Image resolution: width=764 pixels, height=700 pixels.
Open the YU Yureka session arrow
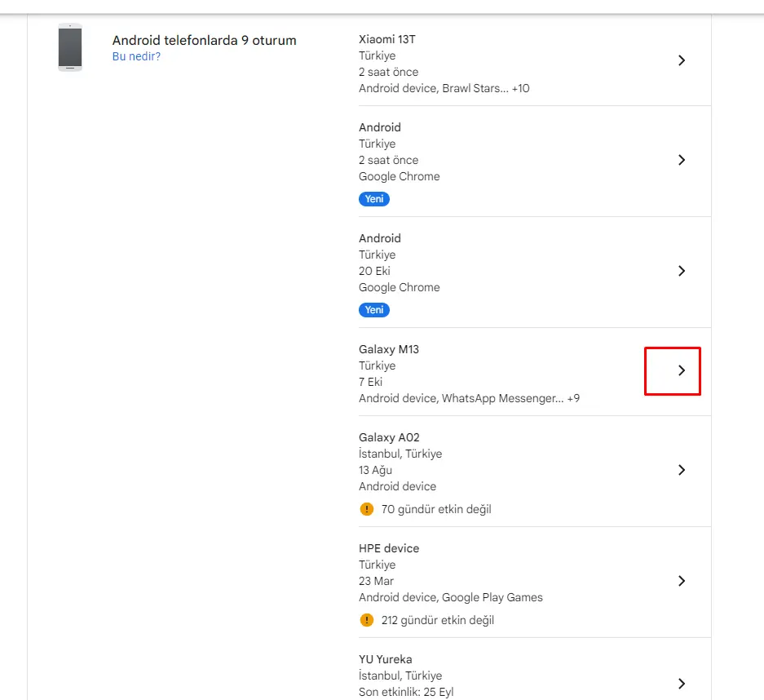point(682,684)
